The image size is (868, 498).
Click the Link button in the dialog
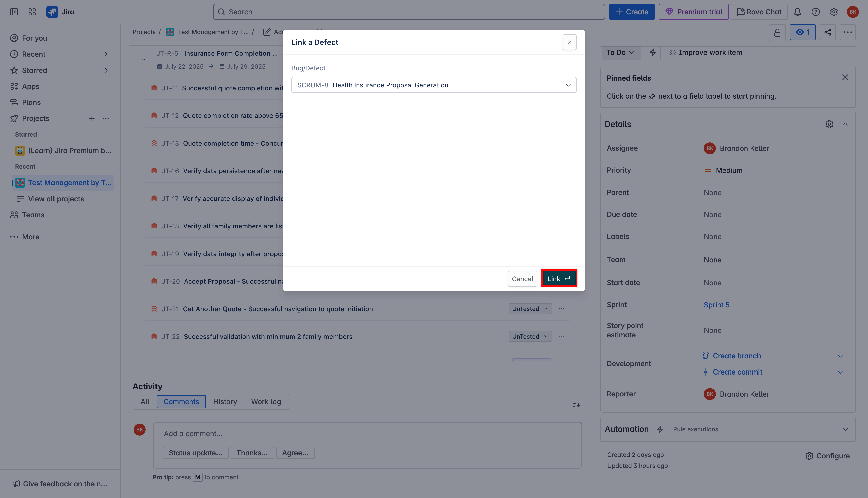pos(559,278)
